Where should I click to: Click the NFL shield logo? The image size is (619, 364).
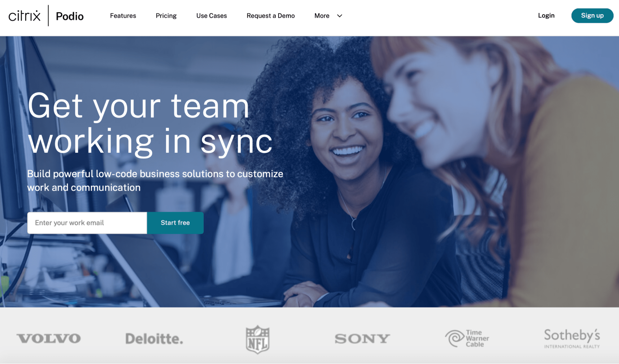coord(258,339)
